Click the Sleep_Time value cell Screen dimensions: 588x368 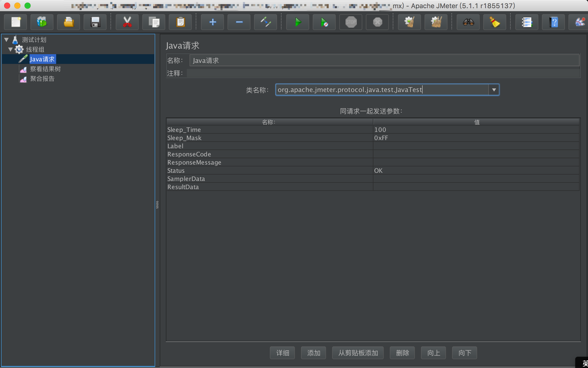click(476, 130)
